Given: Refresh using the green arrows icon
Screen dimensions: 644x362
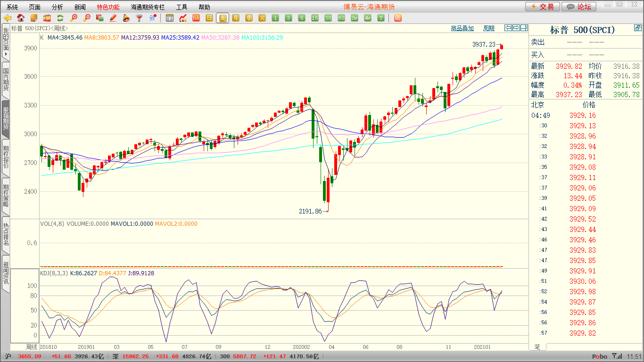Looking at the screenshot, I should (60, 18).
